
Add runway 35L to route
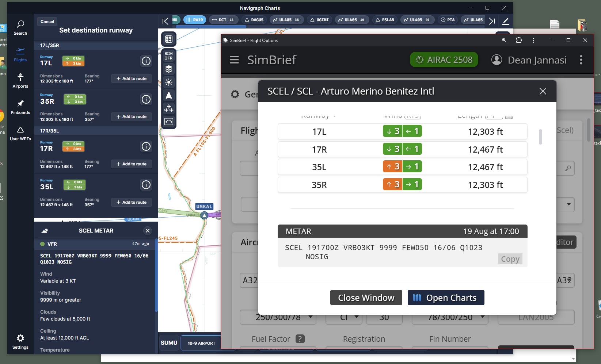pyautogui.click(x=132, y=202)
